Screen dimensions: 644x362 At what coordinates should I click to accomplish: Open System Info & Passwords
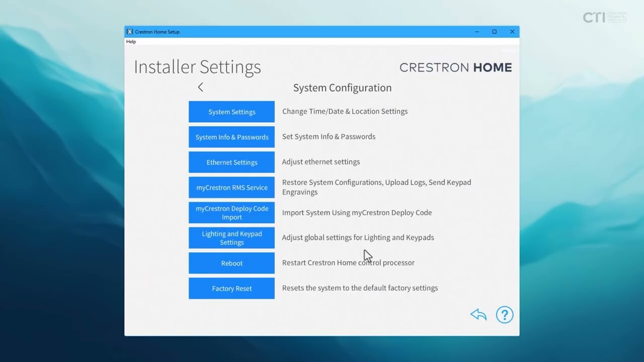pos(231,137)
